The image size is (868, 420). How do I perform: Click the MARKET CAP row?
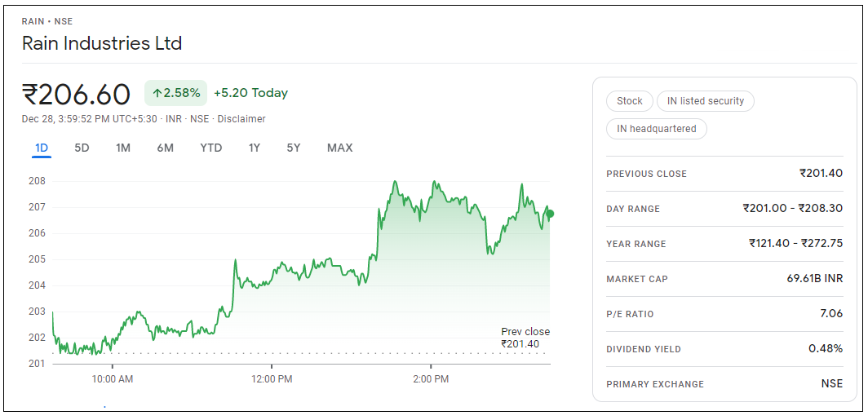pos(724,279)
